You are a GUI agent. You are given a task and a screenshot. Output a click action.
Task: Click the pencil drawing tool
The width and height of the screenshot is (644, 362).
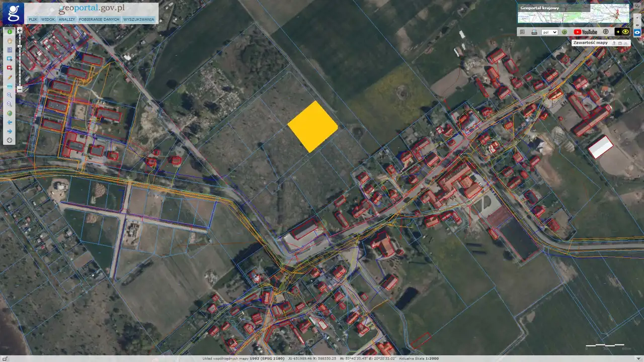(10, 77)
